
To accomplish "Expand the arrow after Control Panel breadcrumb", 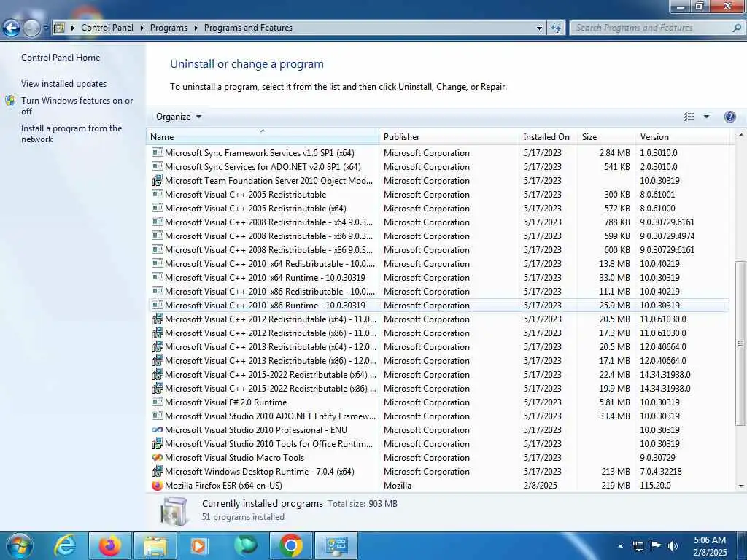I will pyautogui.click(x=142, y=28).
